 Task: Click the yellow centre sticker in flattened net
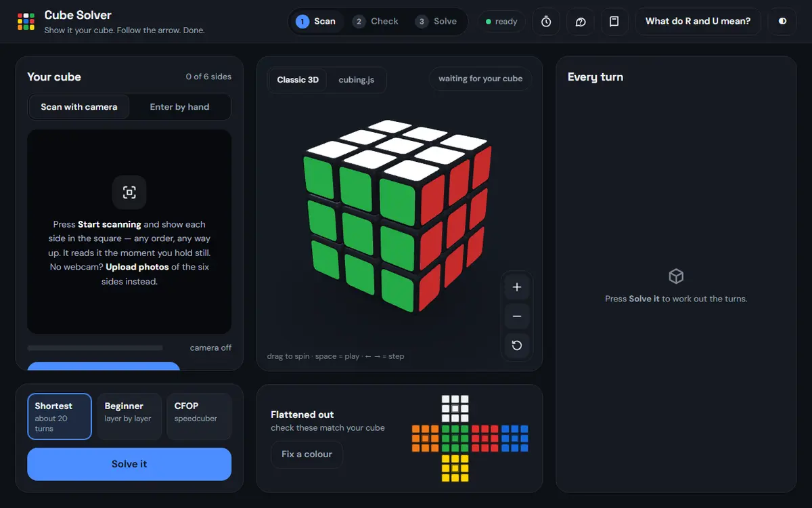tap(455, 468)
